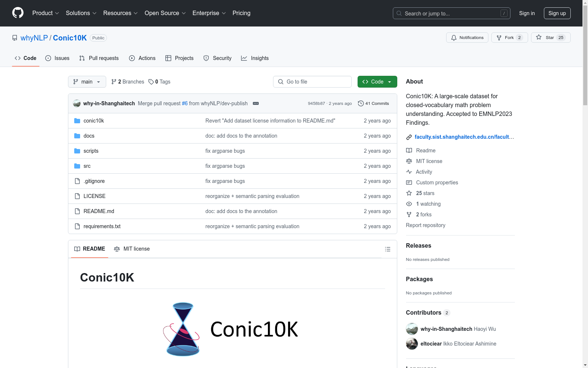The image size is (588, 368).
Task: Open the conic10k folder icon
Action: [77, 121]
